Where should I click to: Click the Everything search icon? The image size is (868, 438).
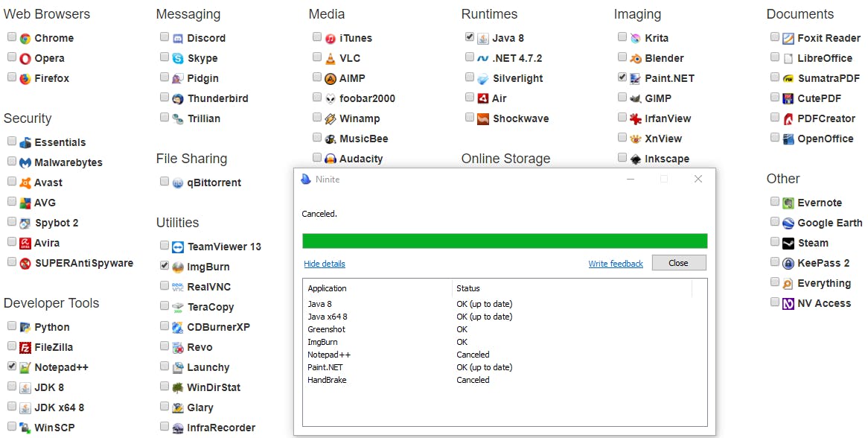coord(788,284)
